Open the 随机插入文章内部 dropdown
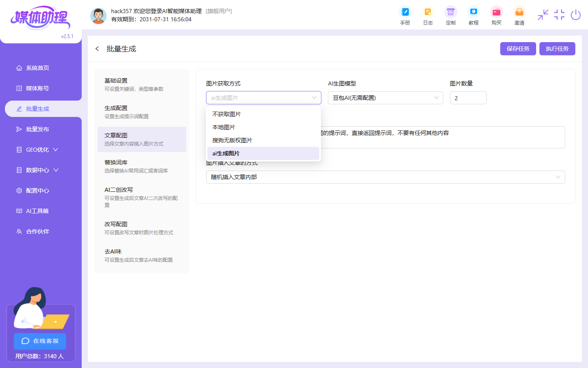588x368 pixels. click(385, 177)
